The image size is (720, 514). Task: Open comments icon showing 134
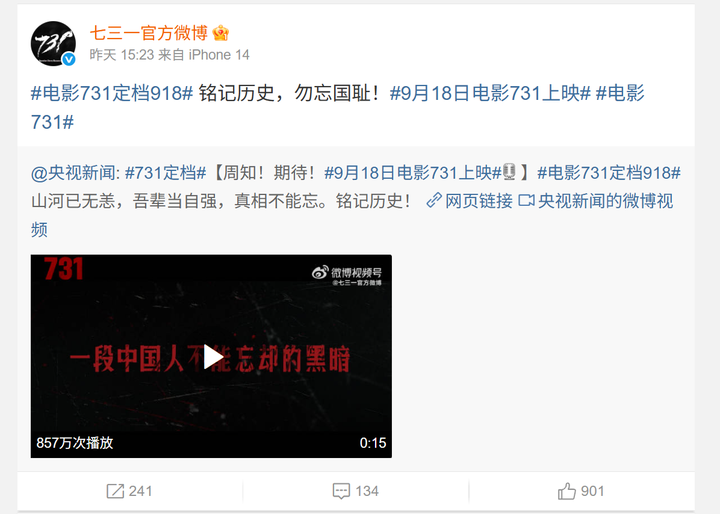pyautogui.click(x=341, y=491)
